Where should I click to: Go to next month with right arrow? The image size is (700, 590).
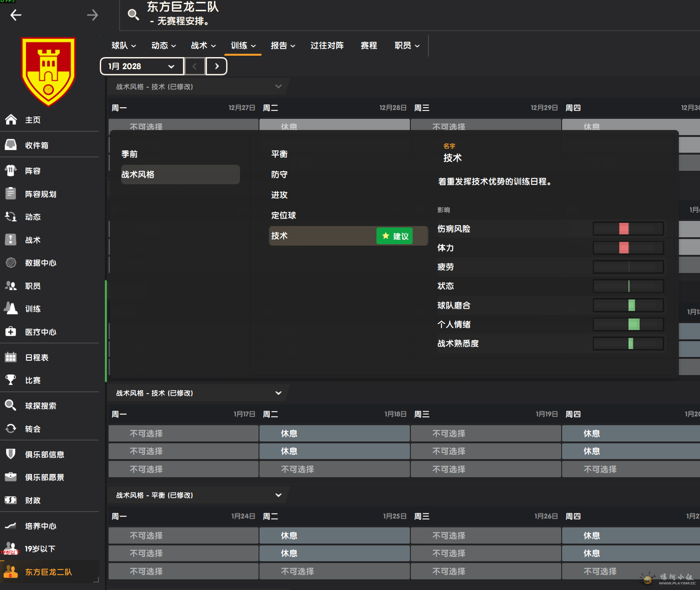pos(217,66)
